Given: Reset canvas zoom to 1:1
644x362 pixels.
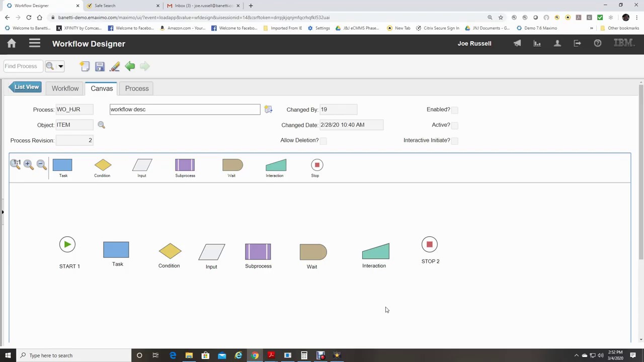Looking at the screenshot, I should tap(16, 164).
